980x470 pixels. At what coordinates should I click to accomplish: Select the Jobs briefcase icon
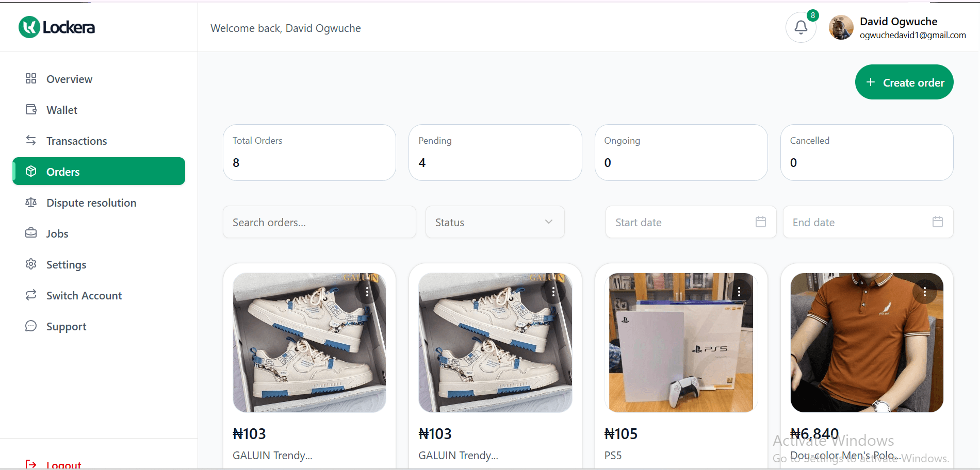coord(31,233)
